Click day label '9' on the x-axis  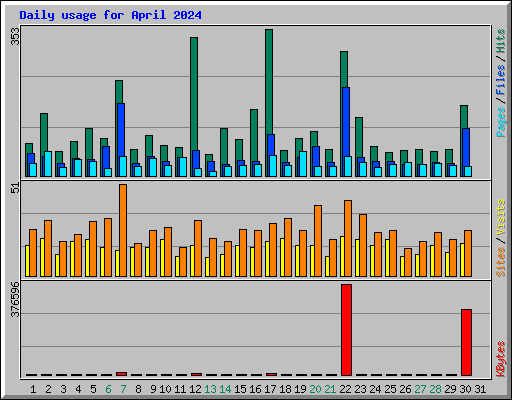point(153,389)
